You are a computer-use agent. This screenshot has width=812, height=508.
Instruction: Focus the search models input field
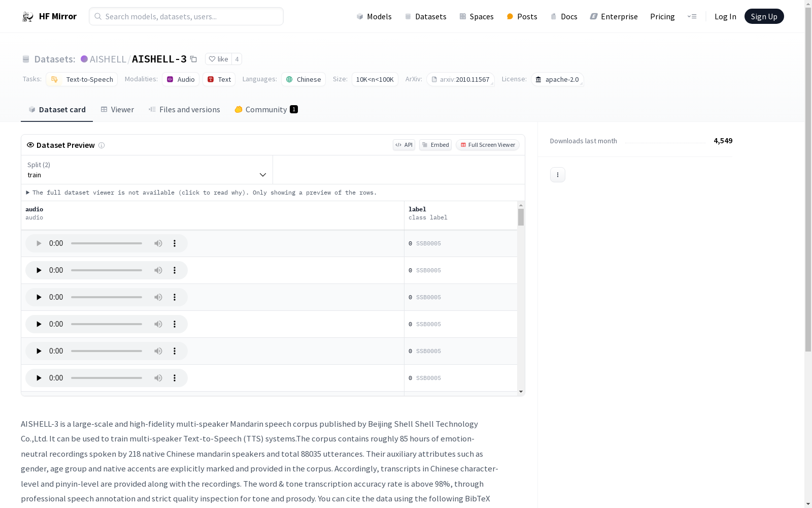click(186, 16)
